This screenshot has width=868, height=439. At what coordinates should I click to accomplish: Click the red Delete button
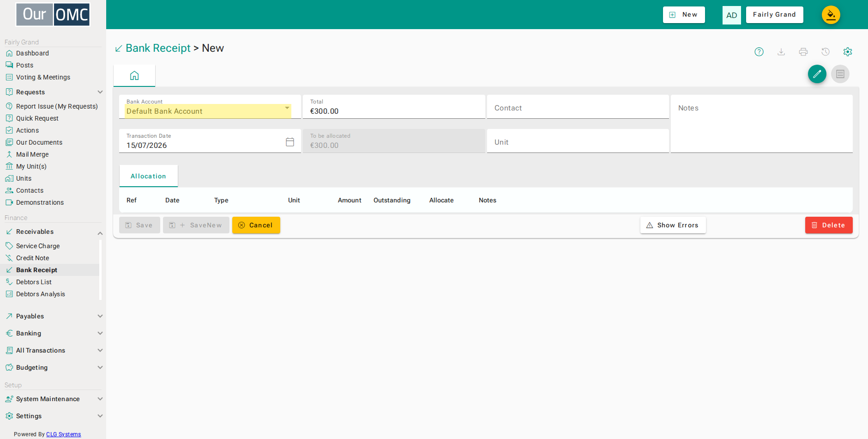829,225
